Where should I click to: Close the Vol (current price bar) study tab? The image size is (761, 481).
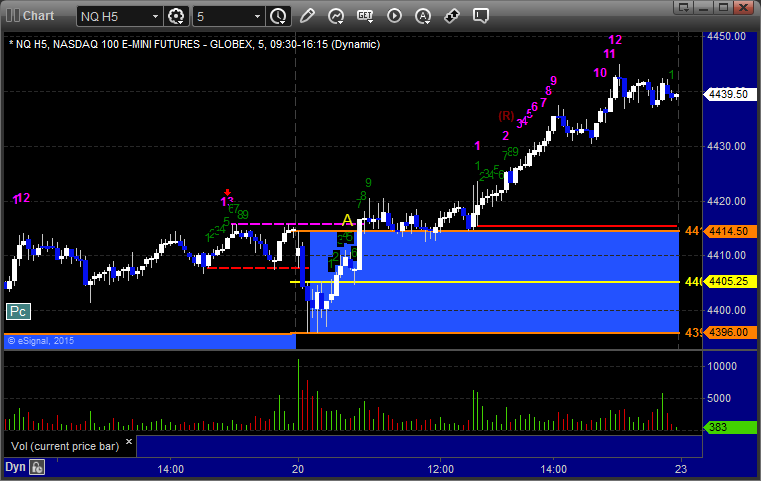[x=129, y=442]
